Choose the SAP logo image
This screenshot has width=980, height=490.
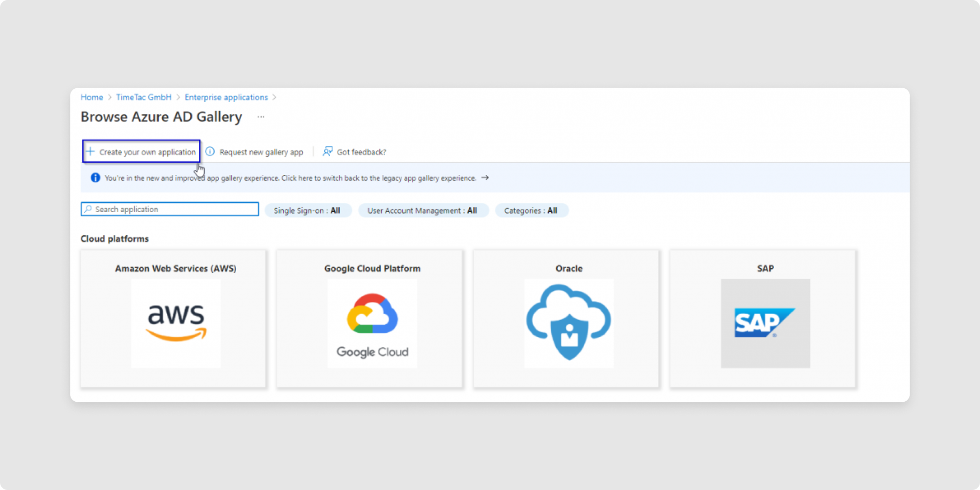(765, 323)
